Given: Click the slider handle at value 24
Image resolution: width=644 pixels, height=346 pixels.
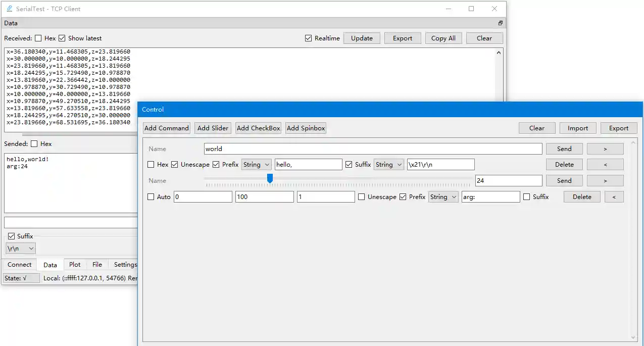Looking at the screenshot, I should [x=270, y=178].
